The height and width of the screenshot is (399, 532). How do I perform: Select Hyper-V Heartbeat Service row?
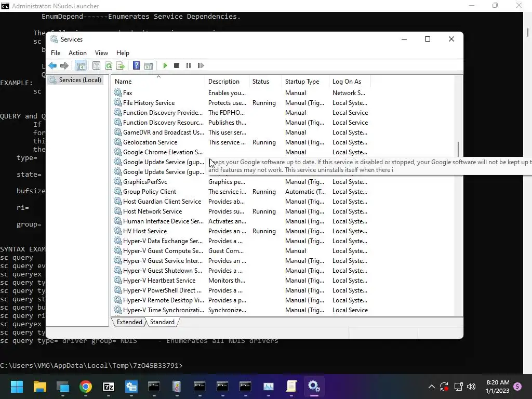point(242,280)
